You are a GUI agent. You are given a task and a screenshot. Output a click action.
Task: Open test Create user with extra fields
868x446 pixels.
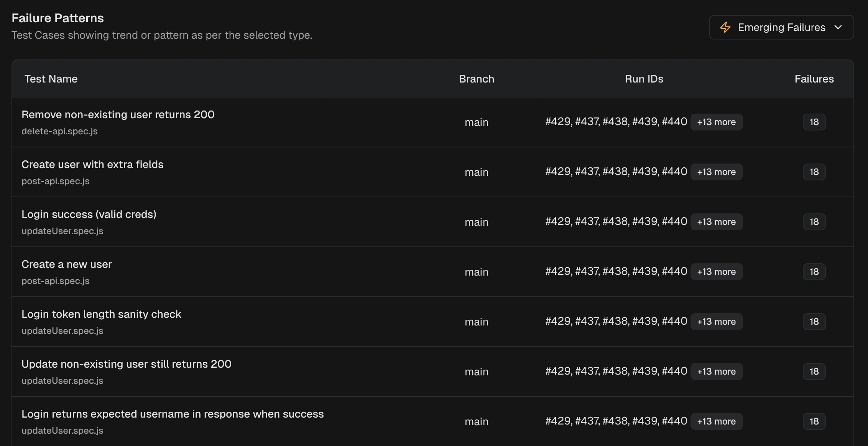pos(92,165)
